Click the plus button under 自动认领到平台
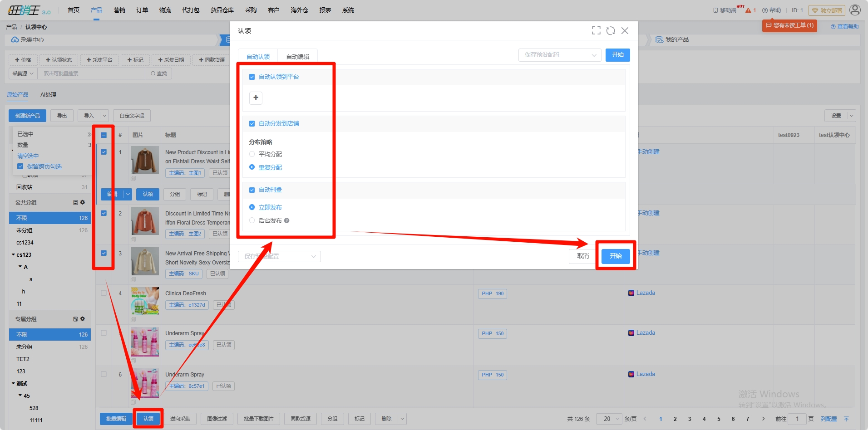 (x=256, y=98)
